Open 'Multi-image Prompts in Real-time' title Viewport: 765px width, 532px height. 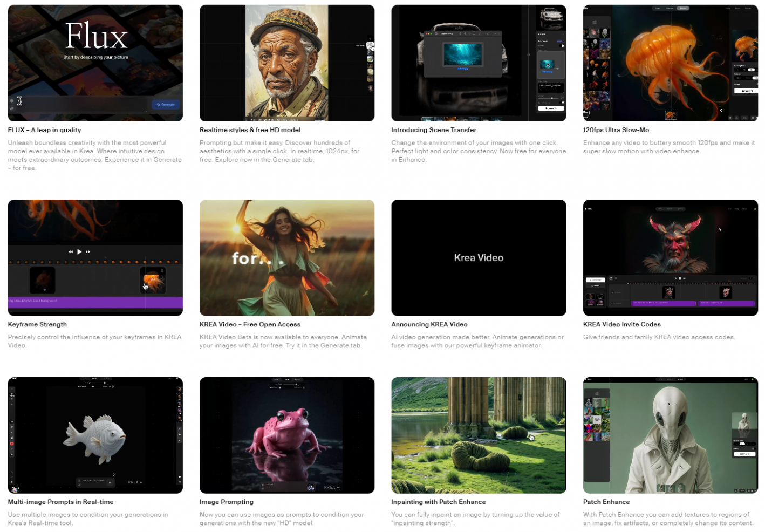(x=61, y=502)
